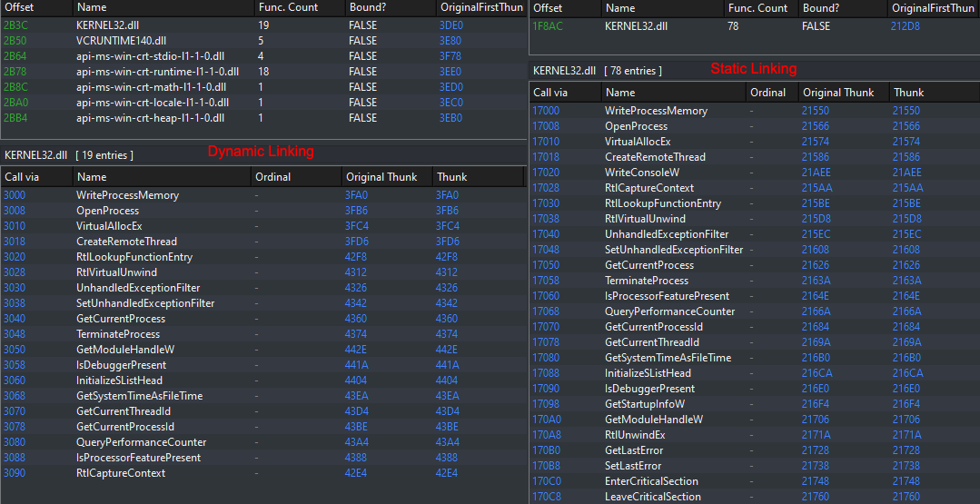Image resolution: width=980 pixels, height=504 pixels.
Task: Click thunk value 21AEE in Original Thunk column
Action: pyautogui.click(x=817, y=173)
